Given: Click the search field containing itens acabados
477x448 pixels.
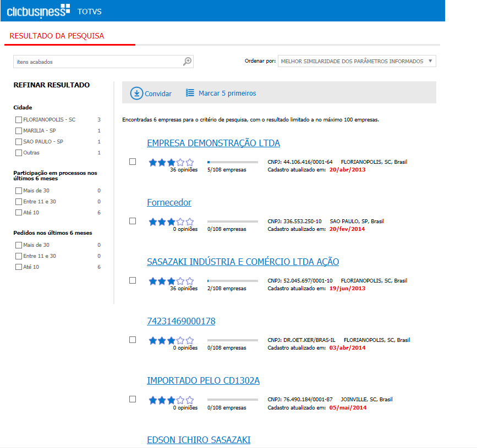Looking at the screenshot, I should click(103, 62).
